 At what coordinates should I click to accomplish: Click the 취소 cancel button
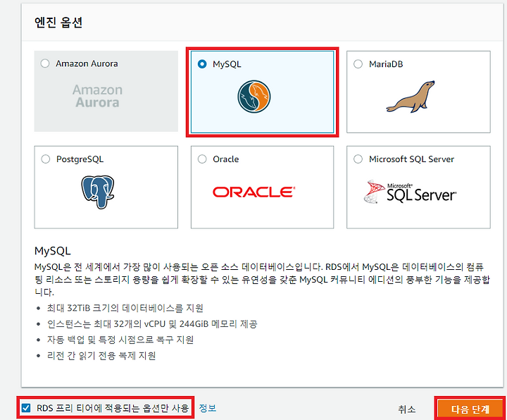point(407,409)
